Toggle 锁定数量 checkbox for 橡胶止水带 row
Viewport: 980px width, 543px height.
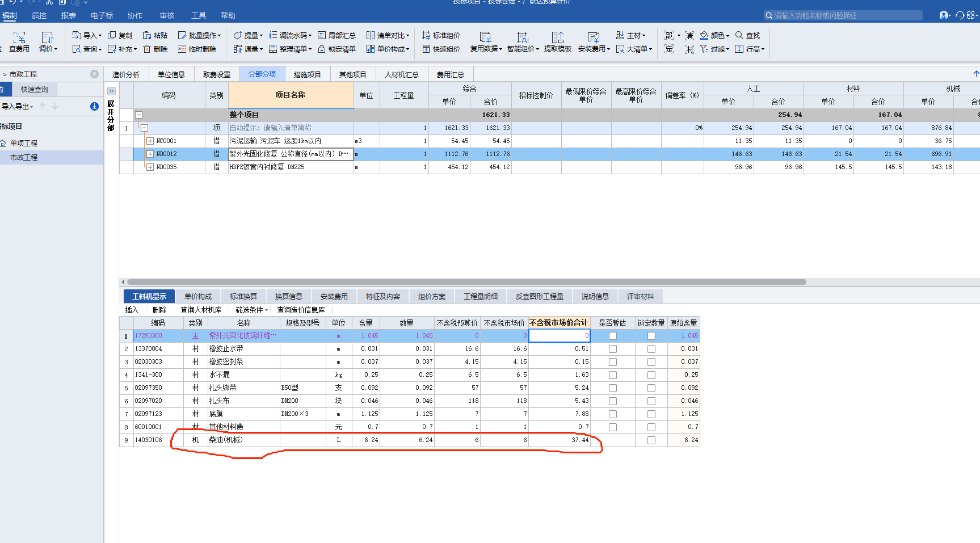[x=651, y=349]
